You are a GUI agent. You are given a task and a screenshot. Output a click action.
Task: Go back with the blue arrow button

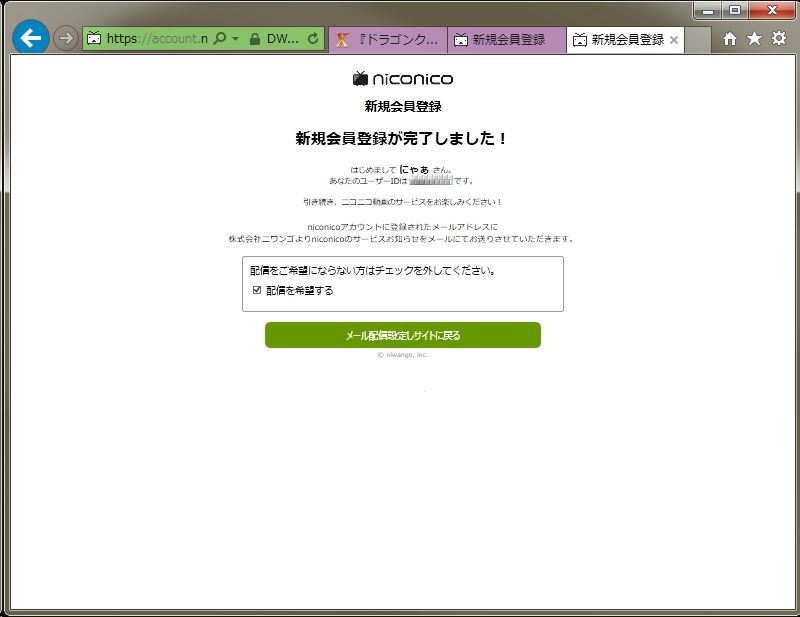31,37
